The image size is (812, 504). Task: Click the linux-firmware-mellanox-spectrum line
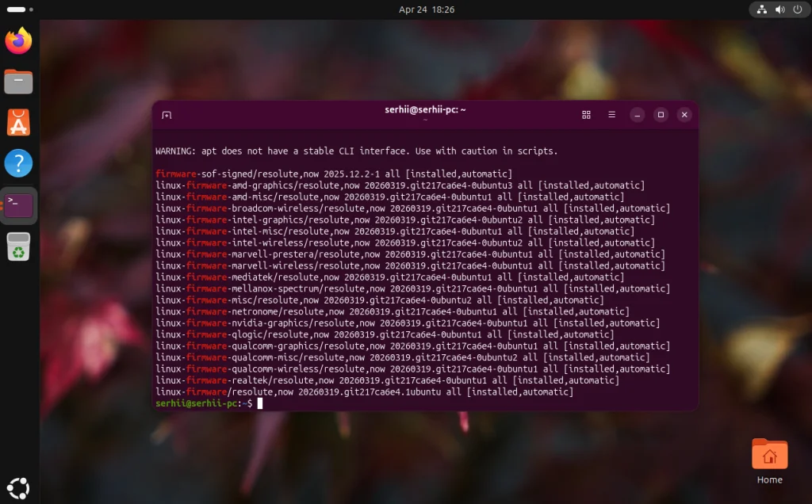[x=412, y=288]
